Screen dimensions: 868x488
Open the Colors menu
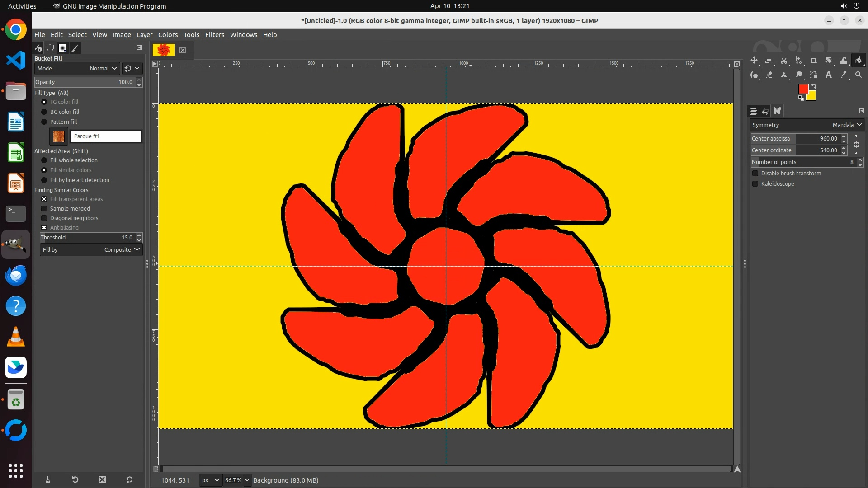click(168, 35)
